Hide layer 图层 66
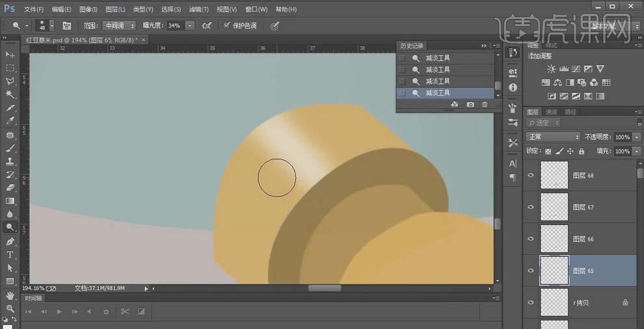This screenshot has height=329, width=644. pyautogui.click(x=531, y=239)
